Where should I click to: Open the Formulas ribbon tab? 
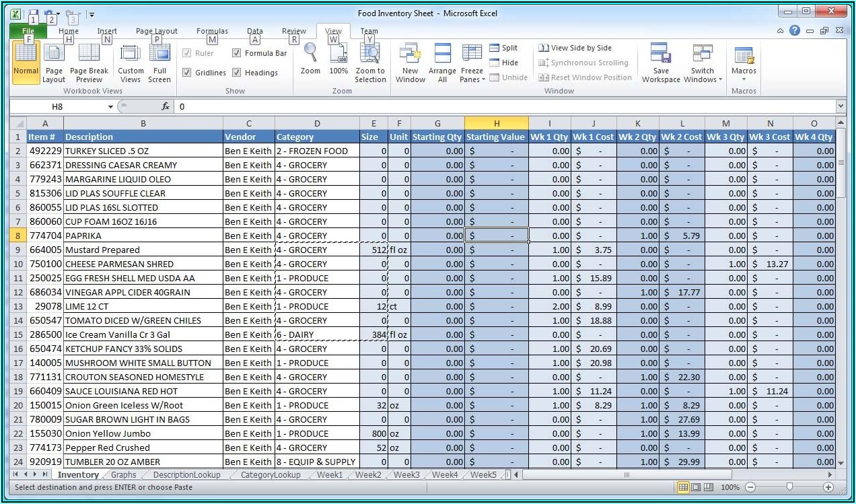(x=211, y=31)
